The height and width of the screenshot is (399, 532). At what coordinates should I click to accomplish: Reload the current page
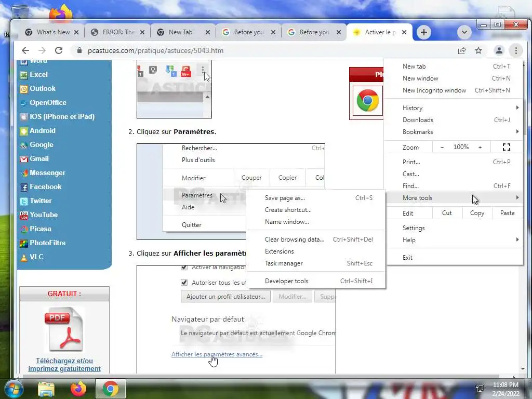tap(59, 50)
